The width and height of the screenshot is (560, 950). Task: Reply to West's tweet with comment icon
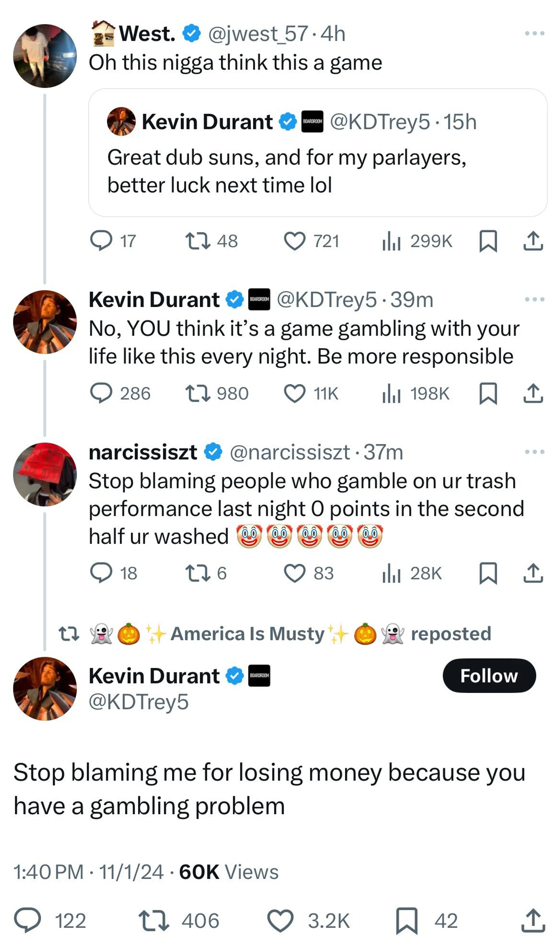click(101, 241)
